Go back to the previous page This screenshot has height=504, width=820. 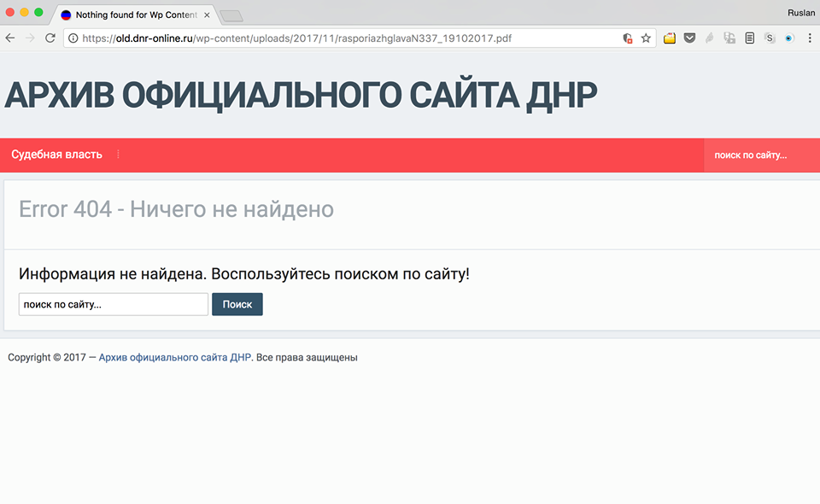click(10, 38)
